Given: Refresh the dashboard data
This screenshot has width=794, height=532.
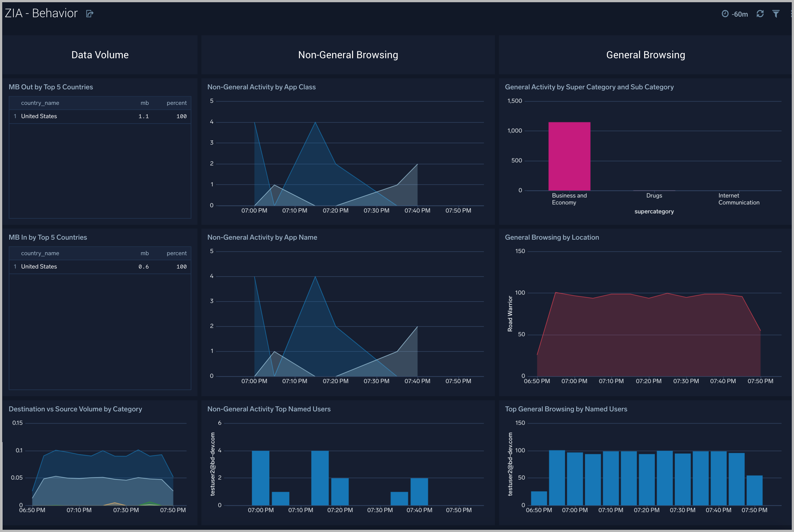Looking at the screenshot, I should 760,14.
